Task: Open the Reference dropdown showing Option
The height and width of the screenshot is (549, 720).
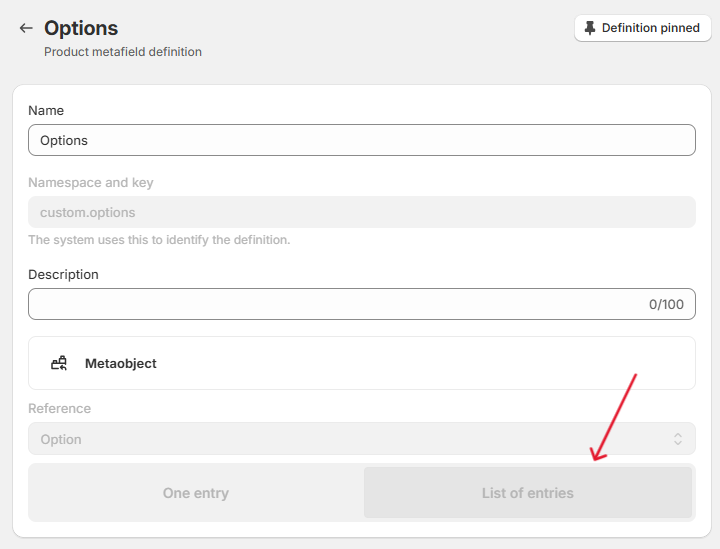Action: tap(362, 439)
